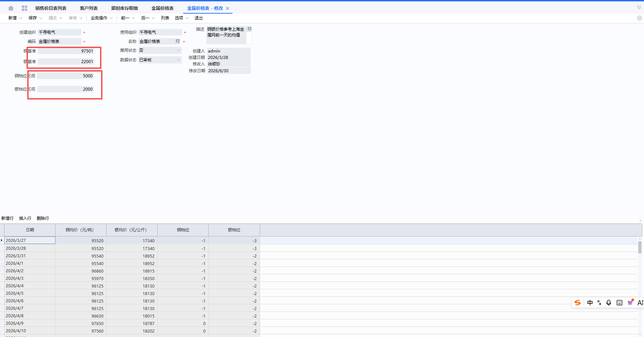This screenshot has width=644, height=337.
Task: Expand the 新增 dropdown arrow
Action: point(20,18)
